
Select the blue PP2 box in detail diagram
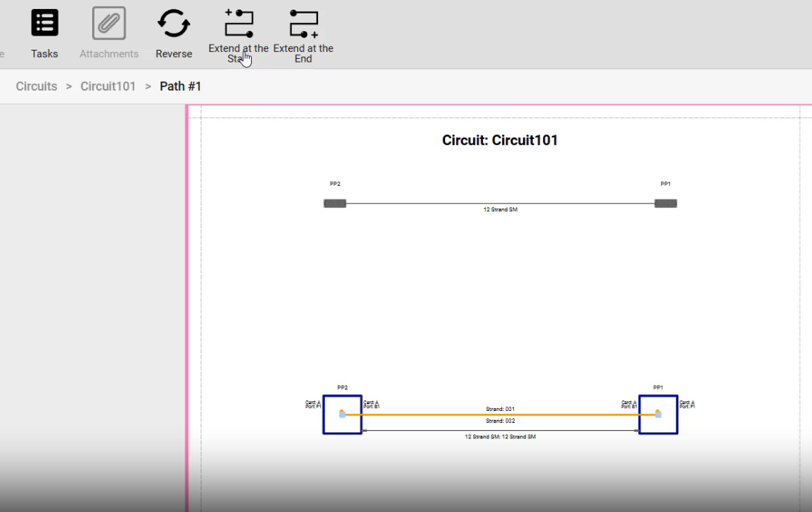pyautogui.click(x=342, y=415)
